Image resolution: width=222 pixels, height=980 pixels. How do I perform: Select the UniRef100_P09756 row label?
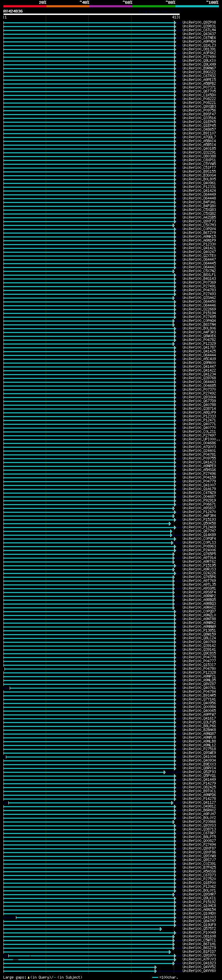click(x=199, y=110)
